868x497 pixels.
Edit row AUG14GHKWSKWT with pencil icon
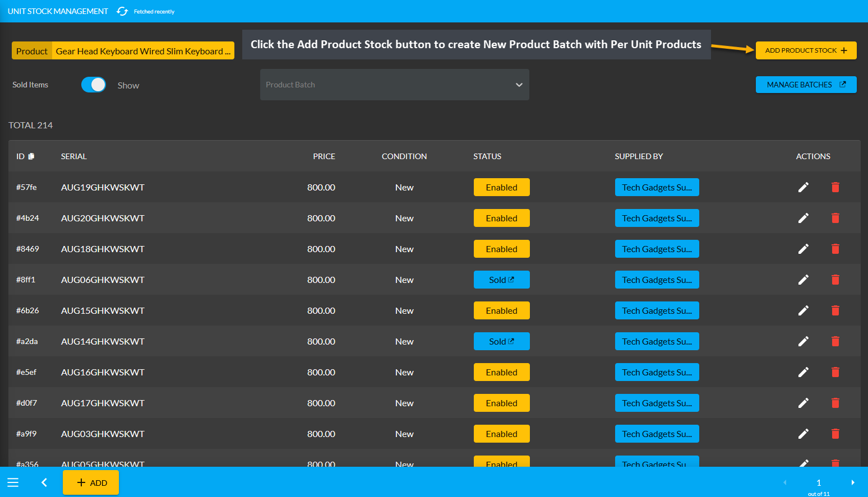pyautogui.click(x=804, y=341)
